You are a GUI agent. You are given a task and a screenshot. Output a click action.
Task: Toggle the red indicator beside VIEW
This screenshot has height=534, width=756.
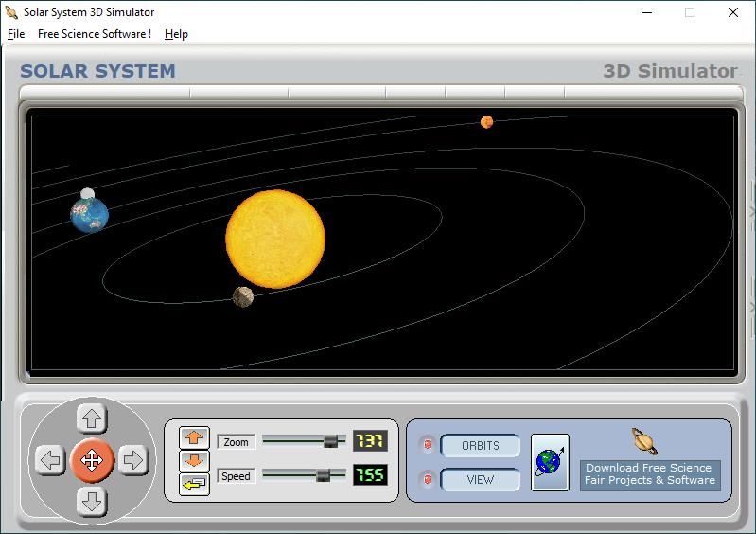click(x=427, y=479)
